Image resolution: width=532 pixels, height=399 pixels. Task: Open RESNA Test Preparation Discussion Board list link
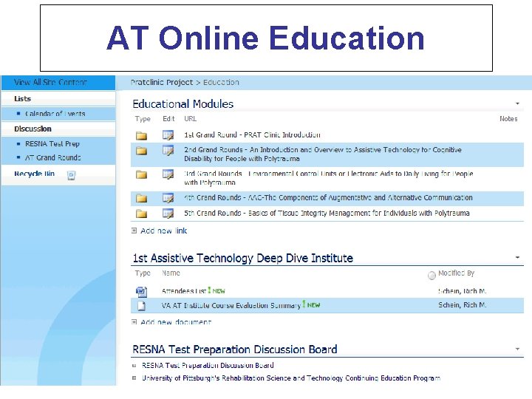click(208, 366)
